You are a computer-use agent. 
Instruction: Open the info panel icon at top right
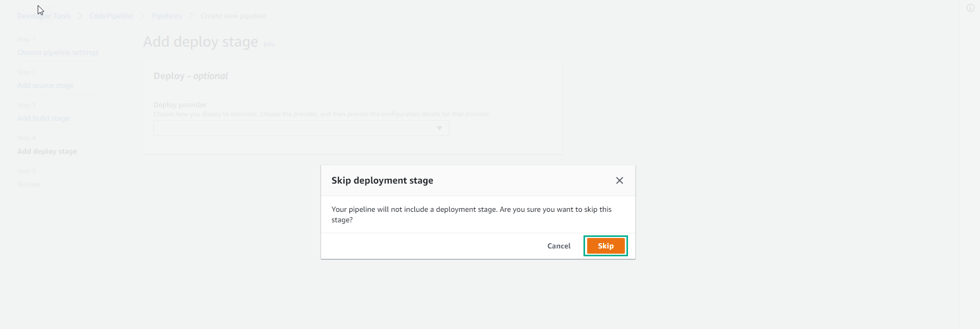coord(970,8)
